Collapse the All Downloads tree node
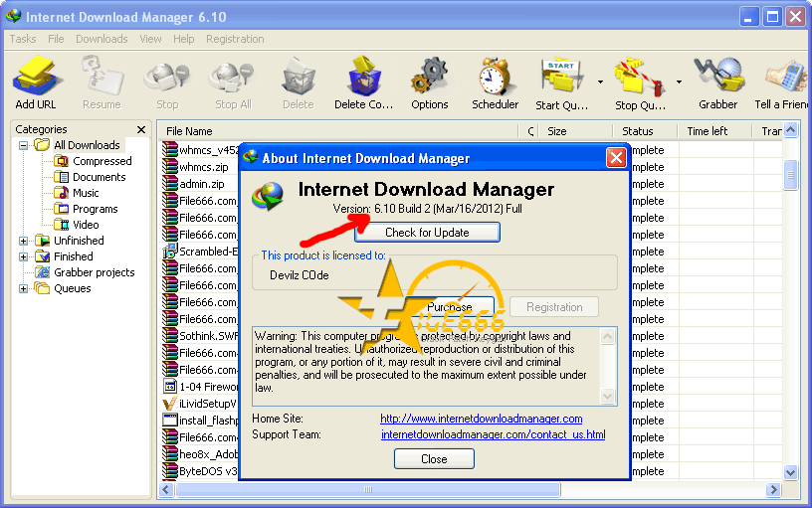This screenshot has width=812, height=508. 23,145
